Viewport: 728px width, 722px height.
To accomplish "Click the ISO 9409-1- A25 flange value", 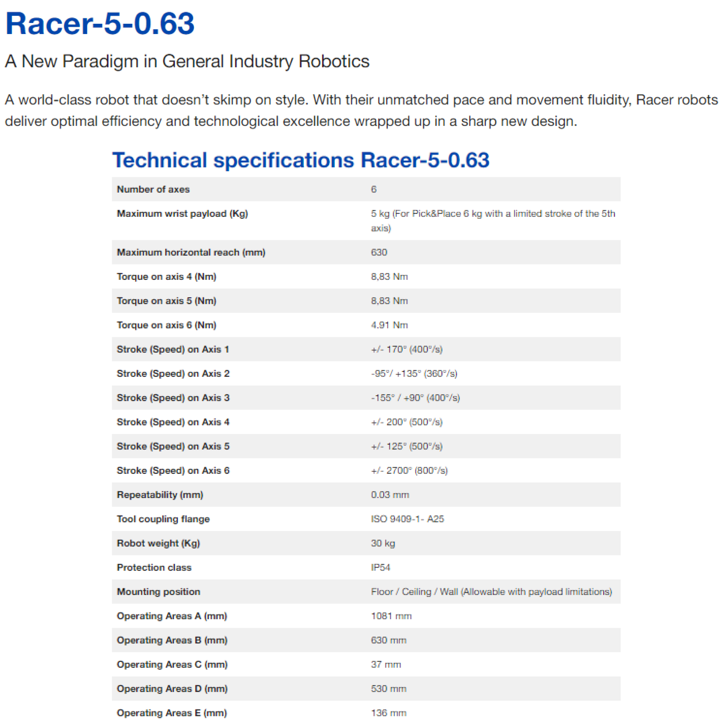I will click(x=407, y=519).
